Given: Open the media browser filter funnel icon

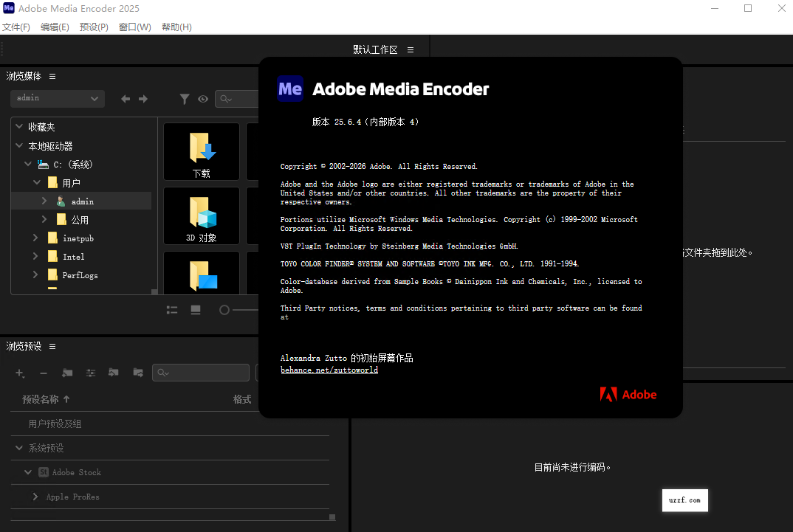Looking at the screenshot, I should click(x=185, y=99).
